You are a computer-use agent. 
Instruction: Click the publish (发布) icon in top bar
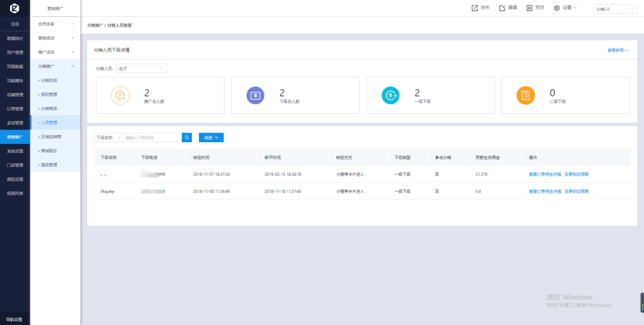click(475, 8)
